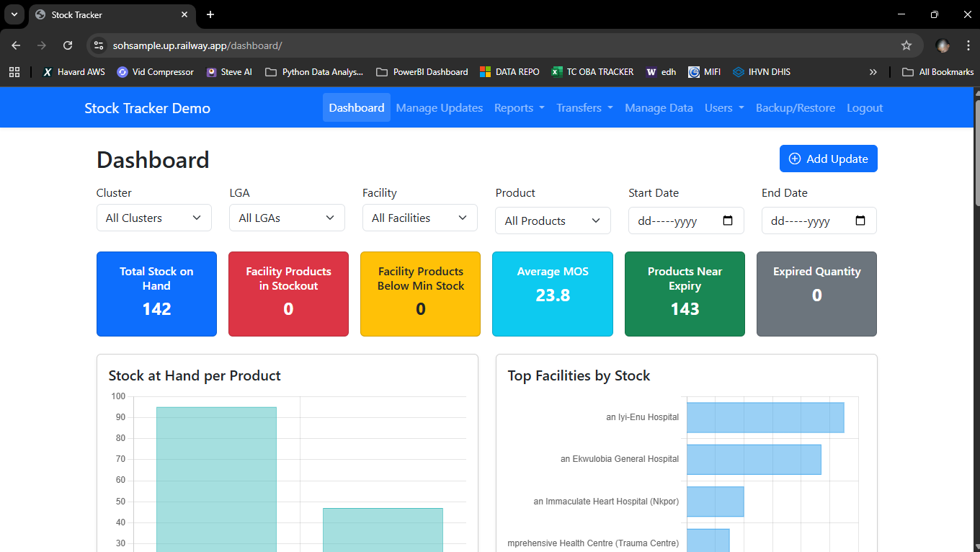This screenshot has height=552, width=980.
Task: Open the Manage Data menu item
Action: tap(659, 107)
